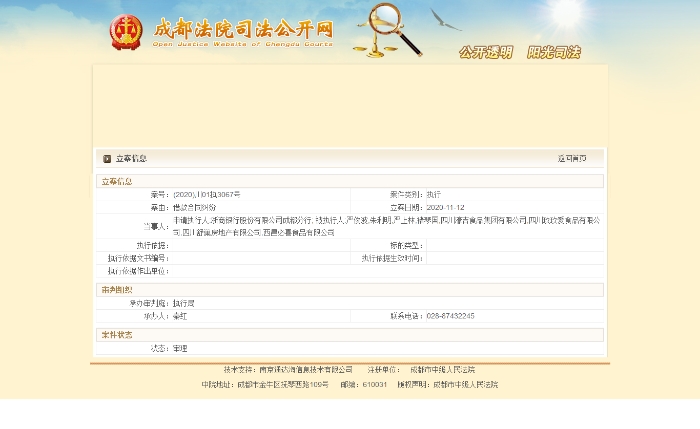700x429 pixels.
Task: Click the 公开透明 阳光司法 slogan
Action: [519, 52]
